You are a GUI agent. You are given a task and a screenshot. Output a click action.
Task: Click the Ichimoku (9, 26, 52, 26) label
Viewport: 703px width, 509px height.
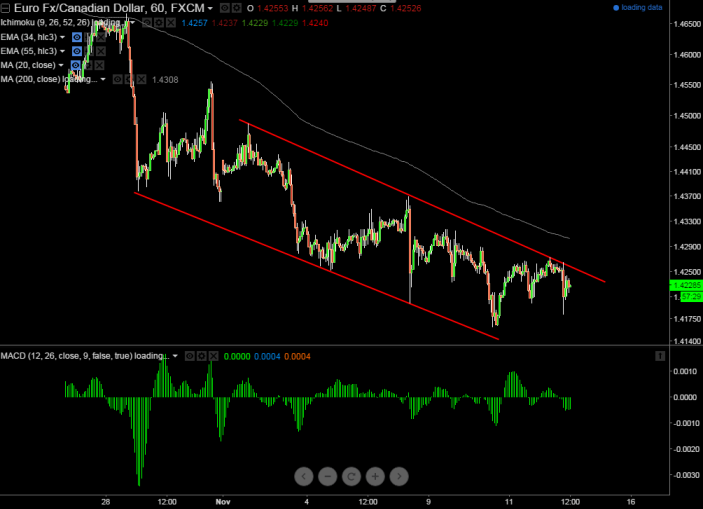coord(45,22)
